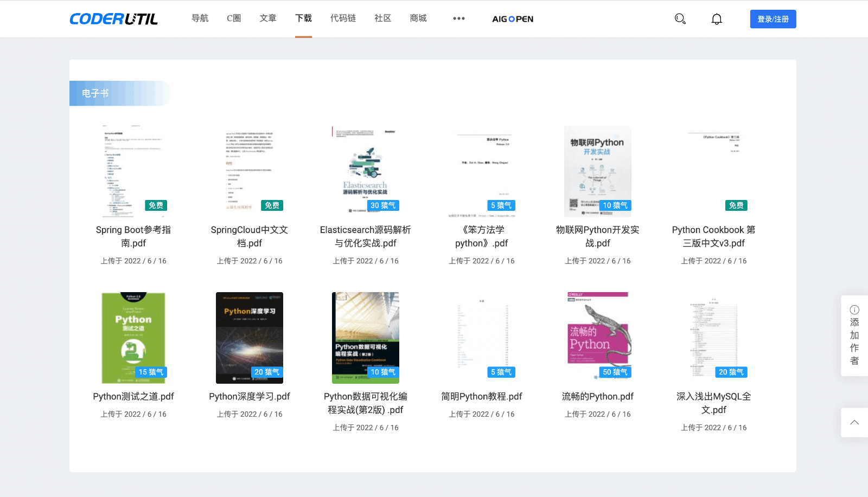Click Elasticsearch源码解析与优化实战.pdf title
868x497 pixels.
click(x=366, y=236)
